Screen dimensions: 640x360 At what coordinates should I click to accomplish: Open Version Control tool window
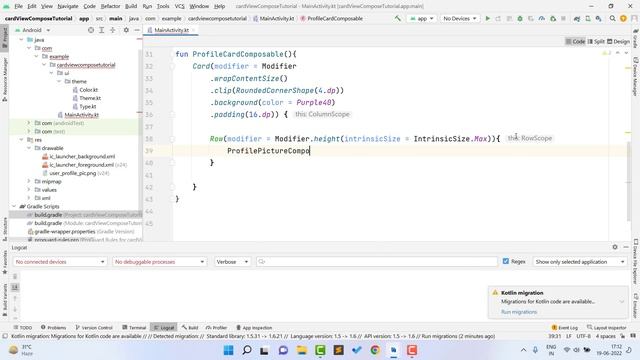click(94, 327)
